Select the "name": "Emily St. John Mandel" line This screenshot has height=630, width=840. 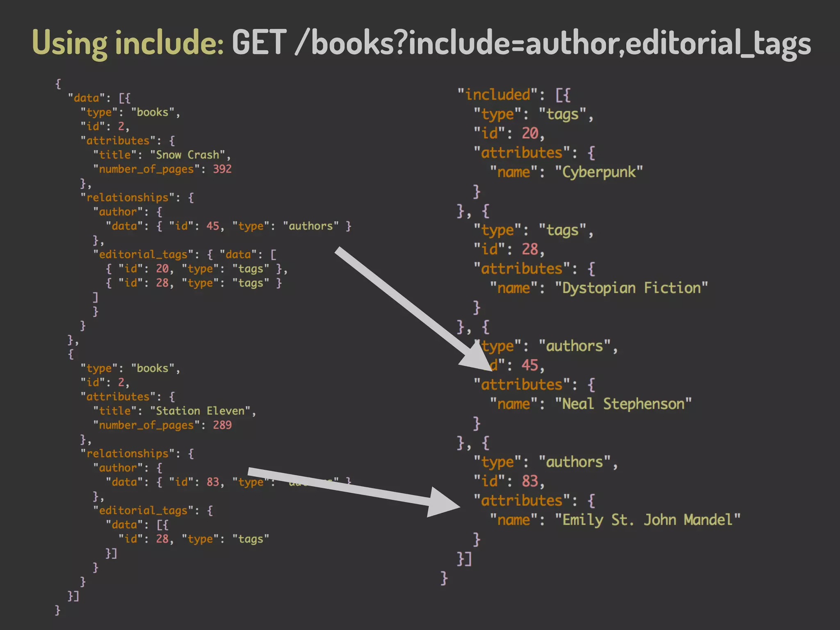pos(615,520)
